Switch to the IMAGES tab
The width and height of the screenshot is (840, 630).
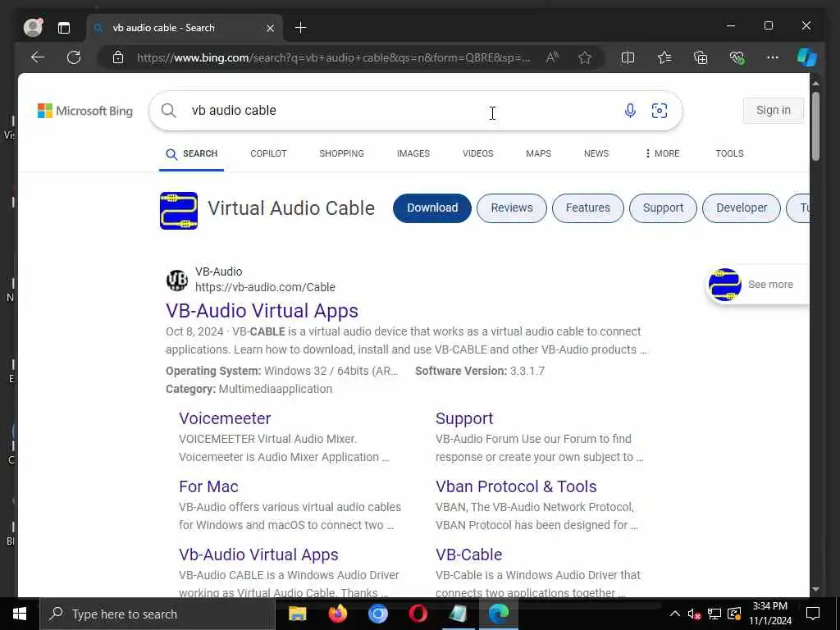point(413,153)
